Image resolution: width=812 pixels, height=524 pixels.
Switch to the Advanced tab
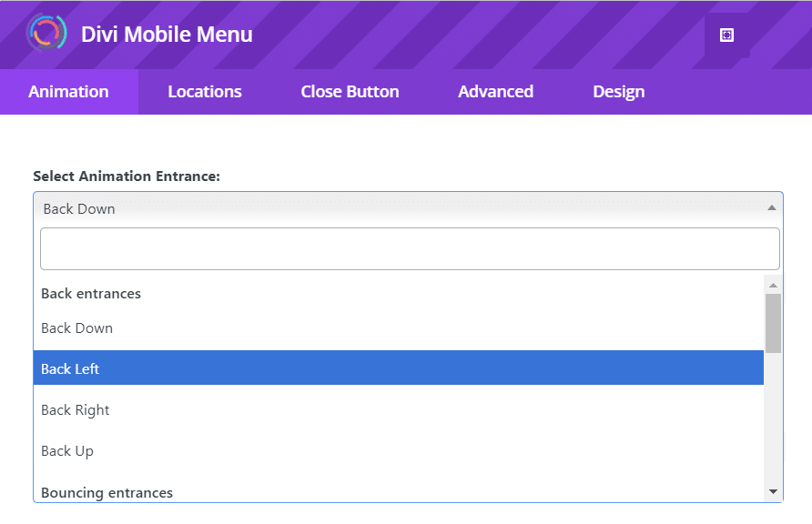tap(495, 91)
